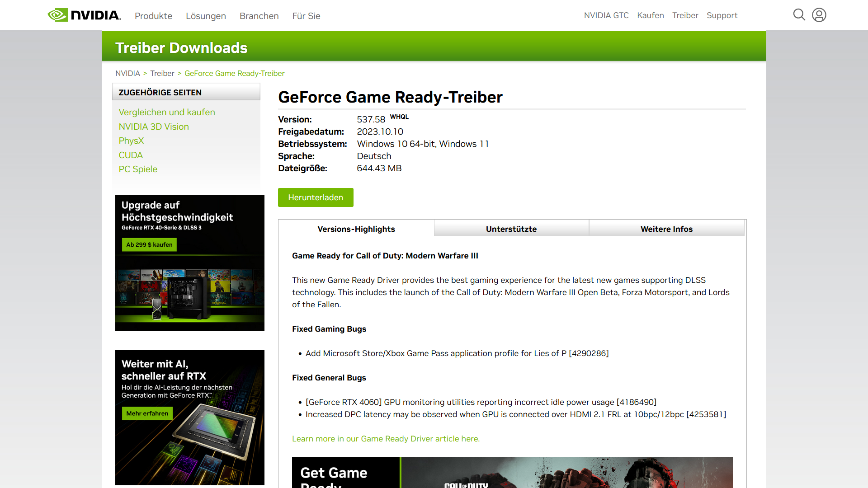Switch to the Unterstützte tab
The width and height of the screenshot is (868, 488).
(511, 228)
